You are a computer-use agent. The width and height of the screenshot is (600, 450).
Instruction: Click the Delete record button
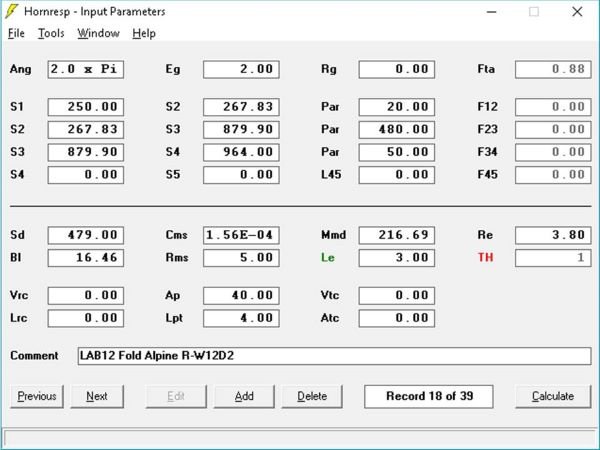[312, 396]
